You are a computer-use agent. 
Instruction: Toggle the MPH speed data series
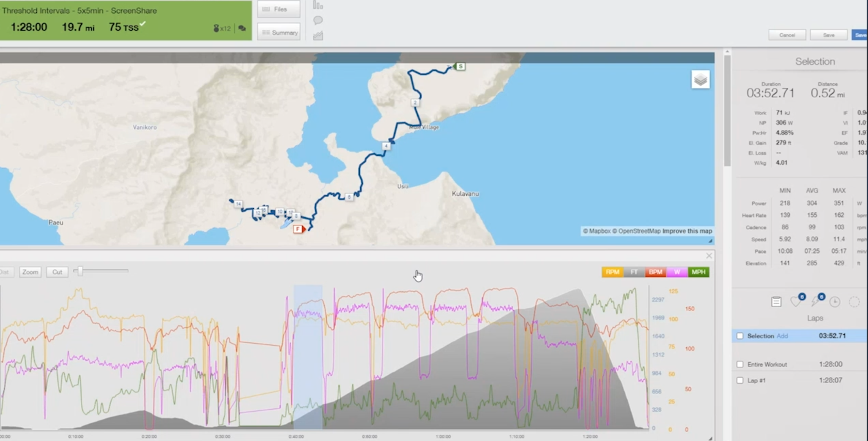698,272
